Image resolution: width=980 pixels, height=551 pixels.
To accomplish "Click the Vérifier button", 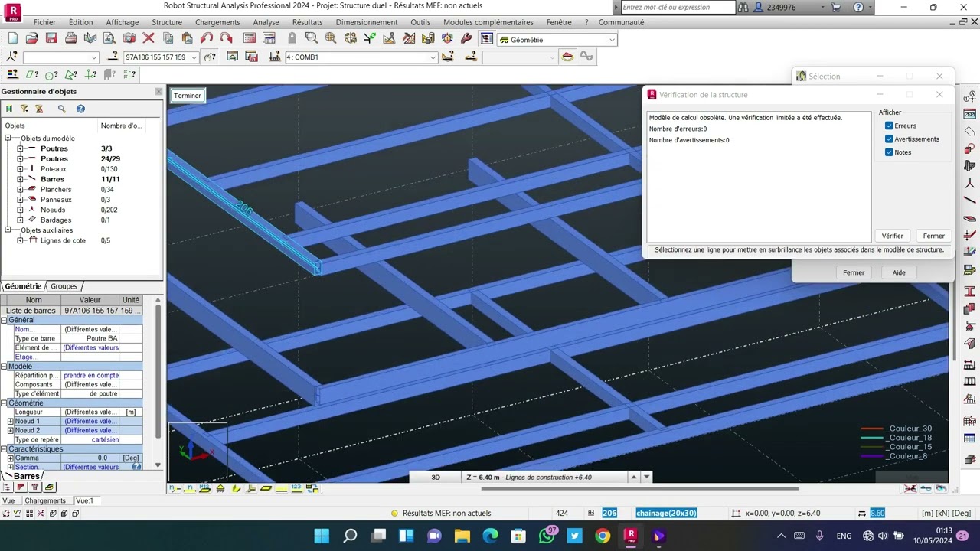I will pyautogui.click(x=892, y=236).
